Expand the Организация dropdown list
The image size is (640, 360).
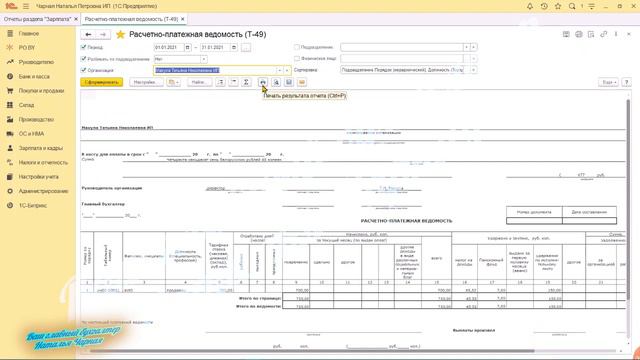280,70
